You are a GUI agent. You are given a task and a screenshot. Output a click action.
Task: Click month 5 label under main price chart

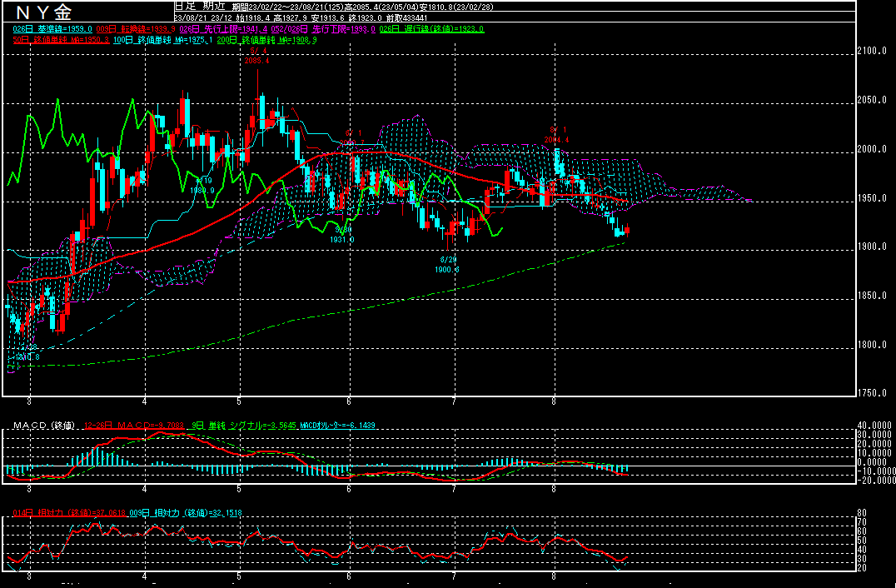[x=240, y=401]
